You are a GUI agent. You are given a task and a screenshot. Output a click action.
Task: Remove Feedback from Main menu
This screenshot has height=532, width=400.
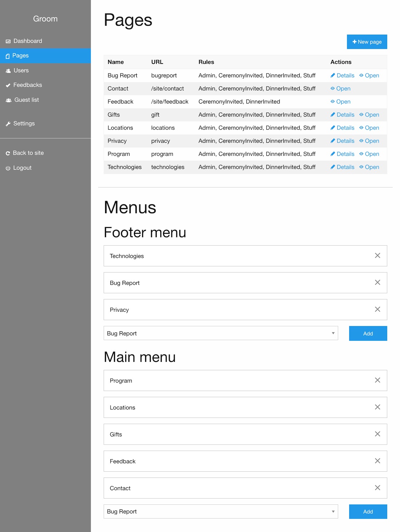point(377,461)
